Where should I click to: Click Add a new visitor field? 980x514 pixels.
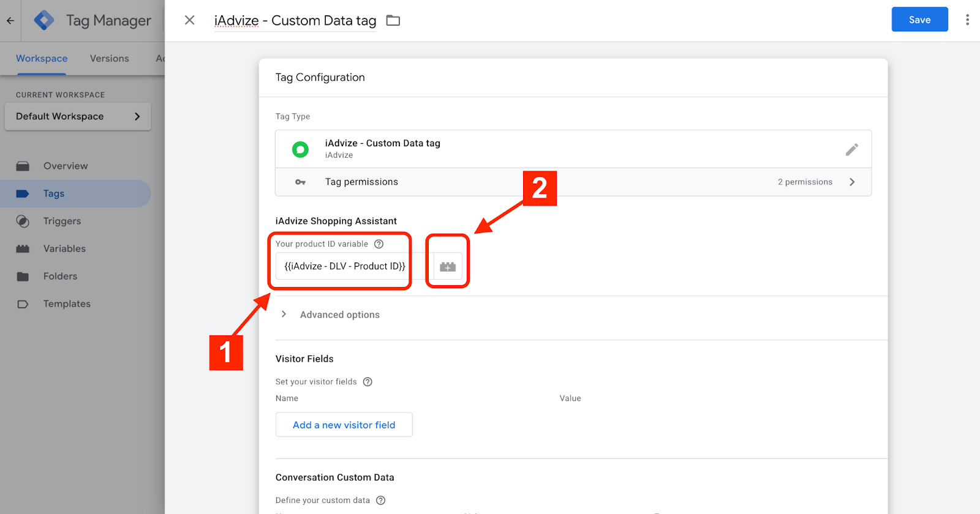point(344,425)
